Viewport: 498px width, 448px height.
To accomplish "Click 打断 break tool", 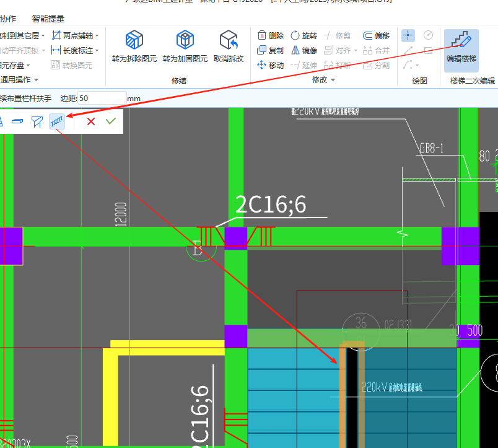I will pos(338,66).
